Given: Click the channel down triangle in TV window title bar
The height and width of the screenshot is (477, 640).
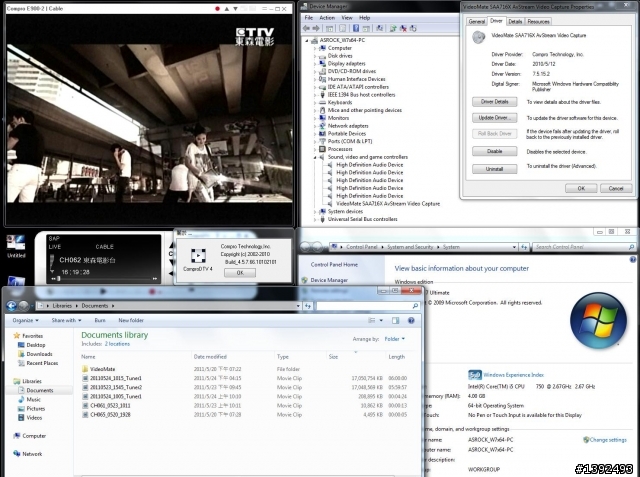Looking at the screenshot, I should point(236,9).
